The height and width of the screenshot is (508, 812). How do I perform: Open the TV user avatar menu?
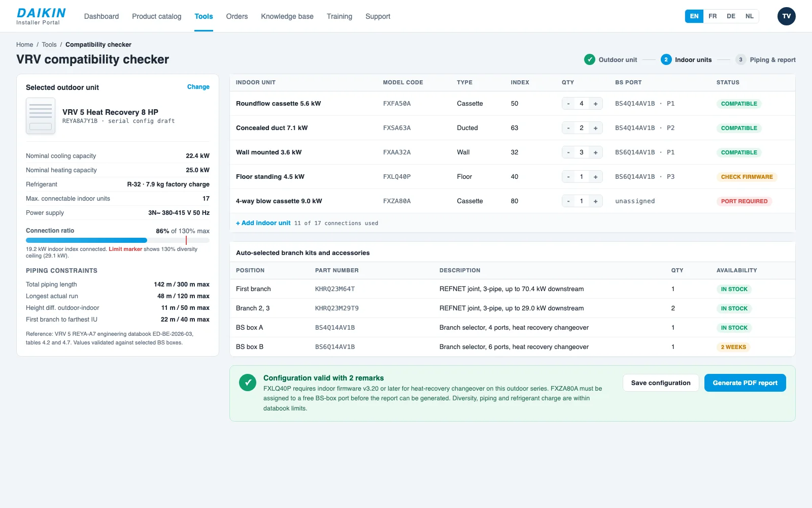pos(787,16)
